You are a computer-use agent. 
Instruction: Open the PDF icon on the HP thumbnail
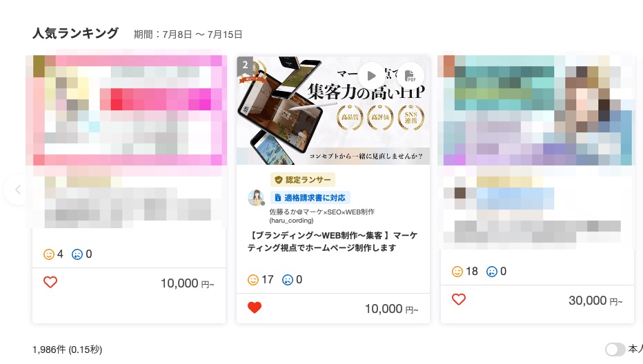point(410,76)
